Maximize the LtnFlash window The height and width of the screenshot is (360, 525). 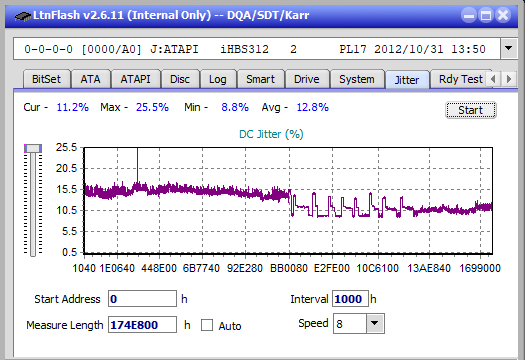[486, 15]
